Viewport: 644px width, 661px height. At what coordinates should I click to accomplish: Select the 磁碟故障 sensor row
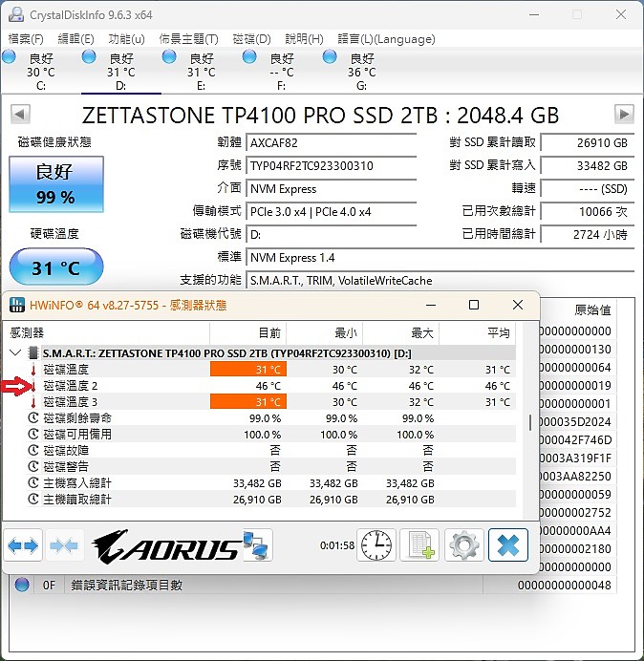coord(269,450)
